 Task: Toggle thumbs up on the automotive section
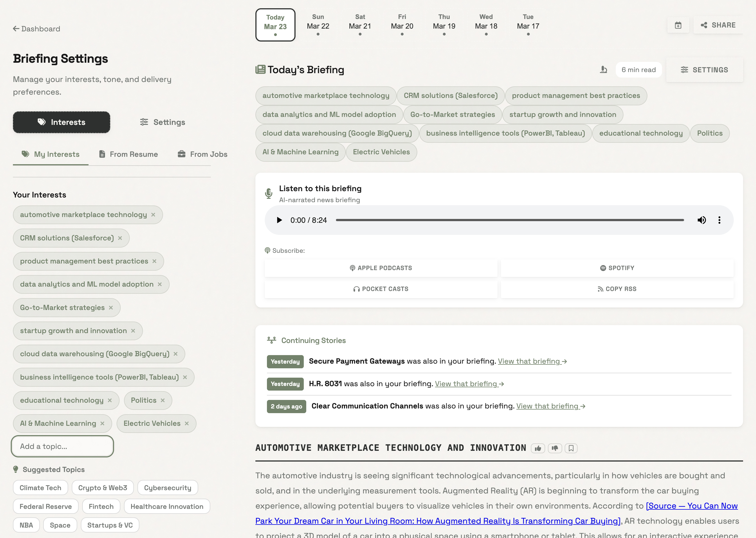[x=538, y=448]
